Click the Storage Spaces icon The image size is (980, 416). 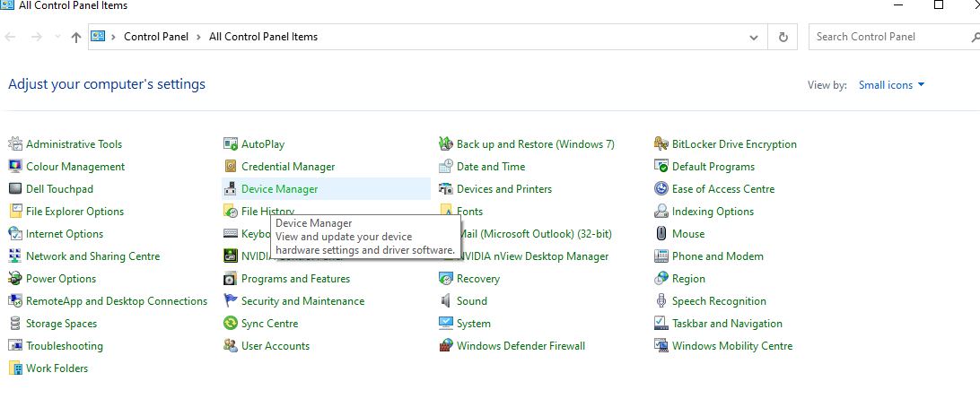coord(15,324)
